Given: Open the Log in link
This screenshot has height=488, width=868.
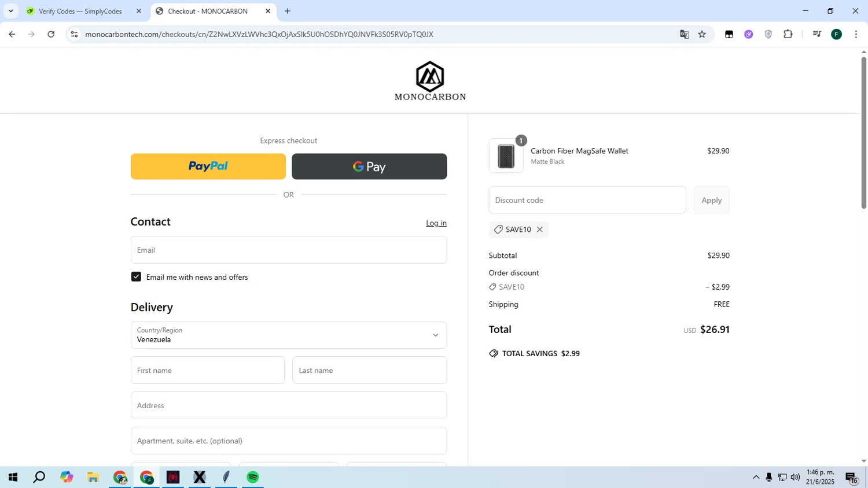Looking at the screenshot, I should pyautogui.click(x=436, y=223).
